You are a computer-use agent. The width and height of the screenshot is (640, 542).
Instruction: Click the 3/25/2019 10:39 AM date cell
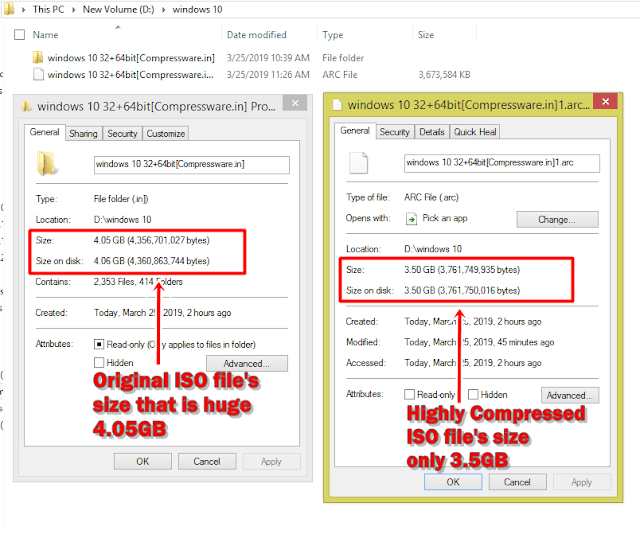tap(268, 58)
